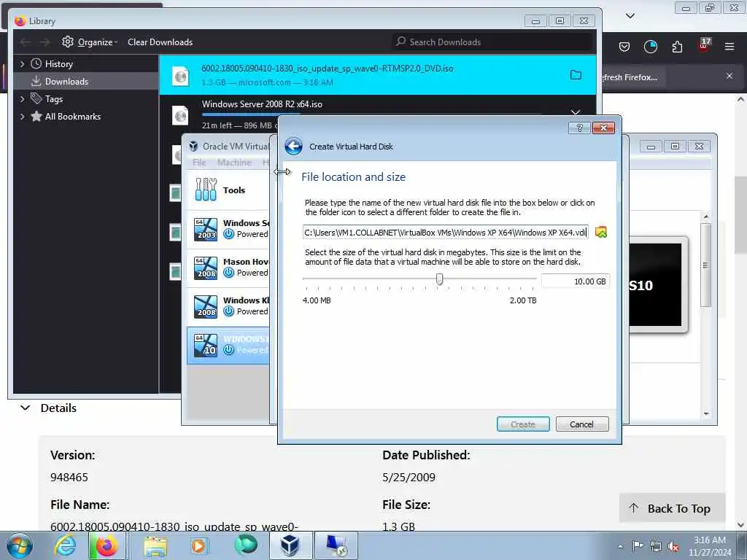Go back in Create Virtual Hard Disk wizard
Screen dimensions: 747x560
click(293, 146)
